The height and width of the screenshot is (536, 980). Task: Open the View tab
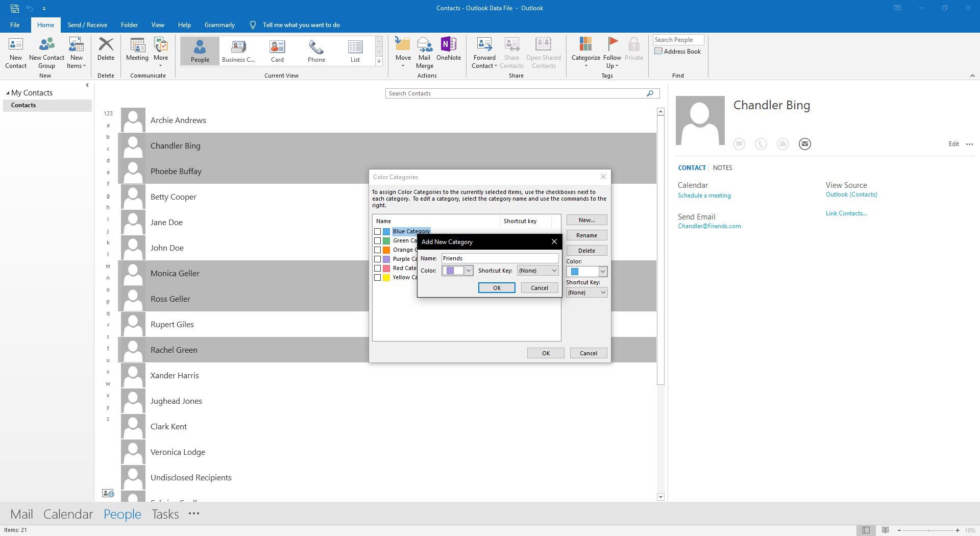coord(158,25)
